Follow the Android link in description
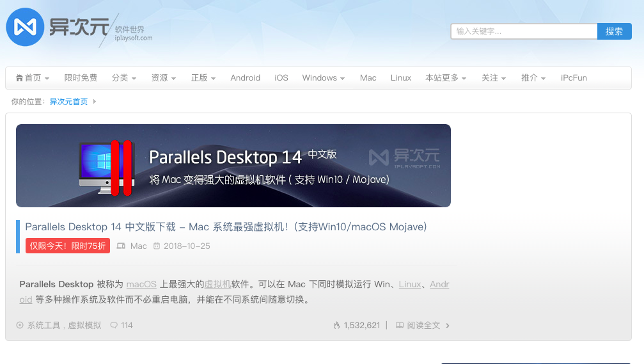644x364 pixels. (439, 284)
